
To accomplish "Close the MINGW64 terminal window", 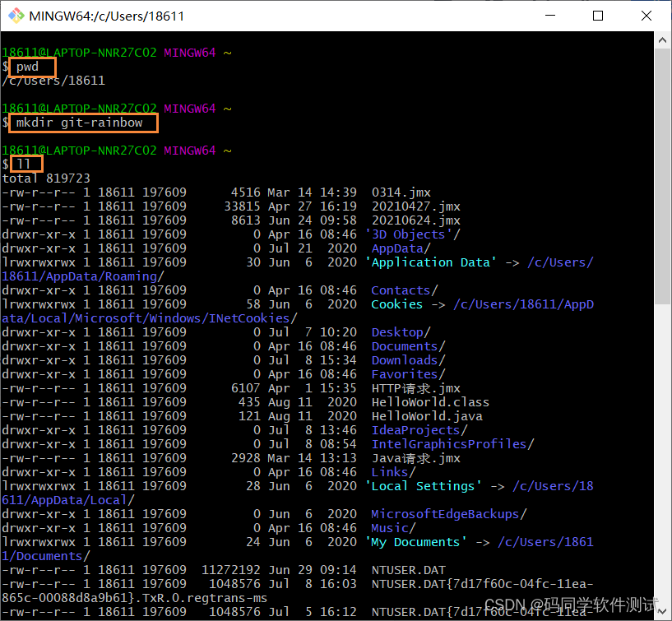I will pos(647,16).
